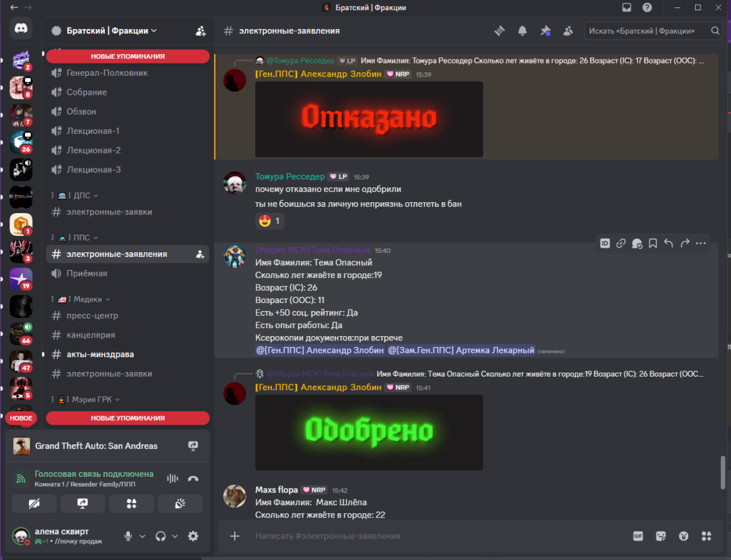Open the пресс-центр channel
Screen dimensions: 731x560
coord(127,316)
